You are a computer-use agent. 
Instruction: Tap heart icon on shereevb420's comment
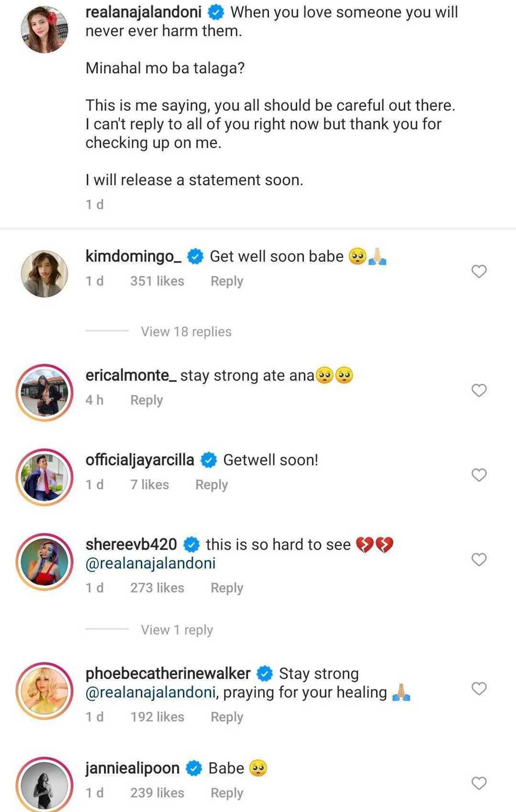(x=479, y=560)
